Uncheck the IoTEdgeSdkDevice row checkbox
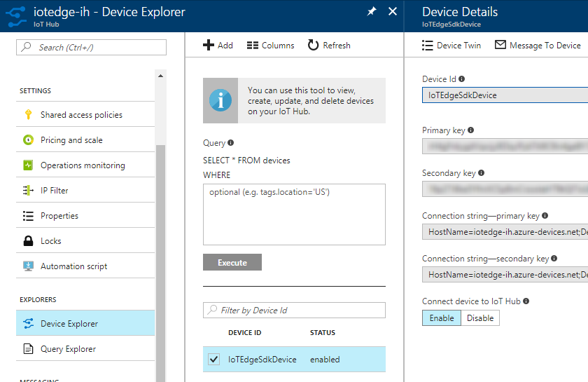 (214, 360)
